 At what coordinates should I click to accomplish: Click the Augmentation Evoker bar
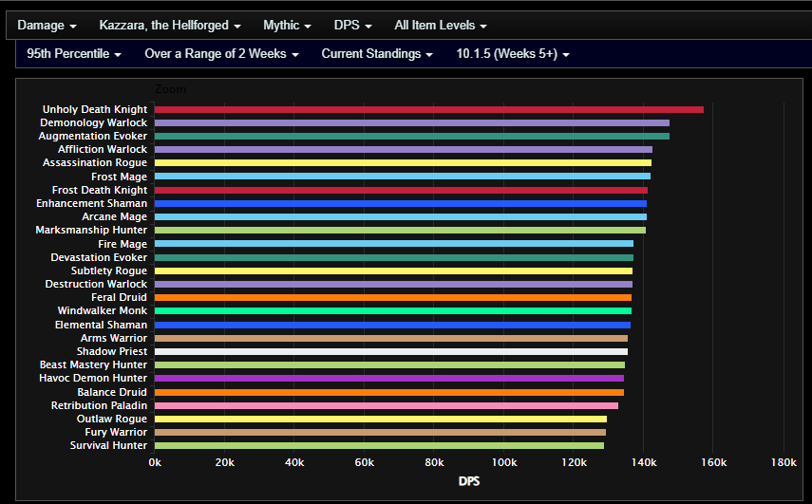point(411,136)
